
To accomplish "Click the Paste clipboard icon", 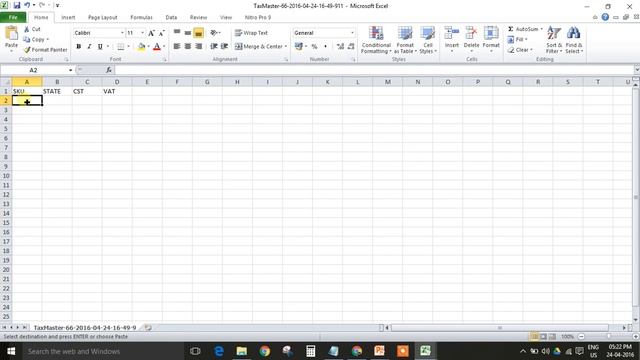I will click(11, 33).
